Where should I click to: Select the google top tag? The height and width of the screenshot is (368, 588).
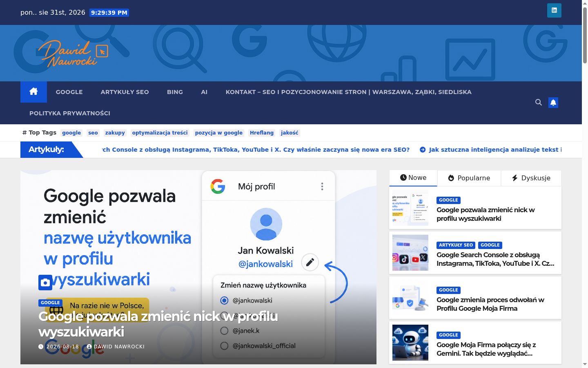pyautogui.click(x=71, y=132)
